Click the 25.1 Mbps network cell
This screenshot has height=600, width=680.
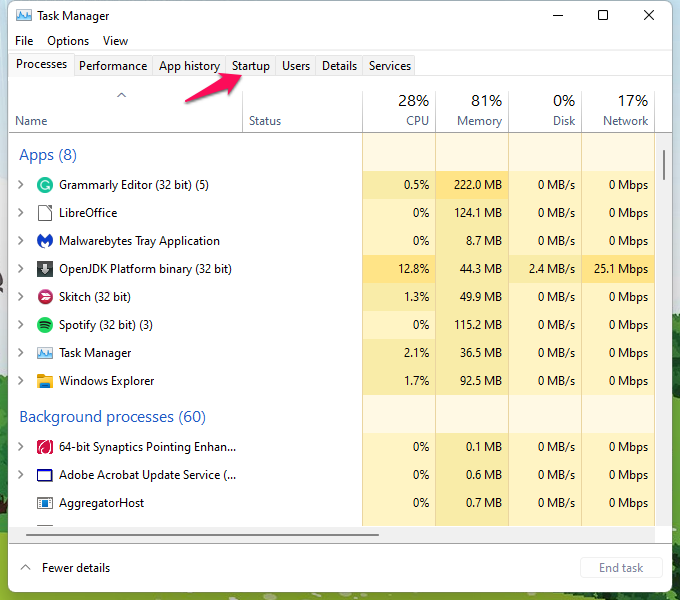pyautogui.click(x=618, y=269)
